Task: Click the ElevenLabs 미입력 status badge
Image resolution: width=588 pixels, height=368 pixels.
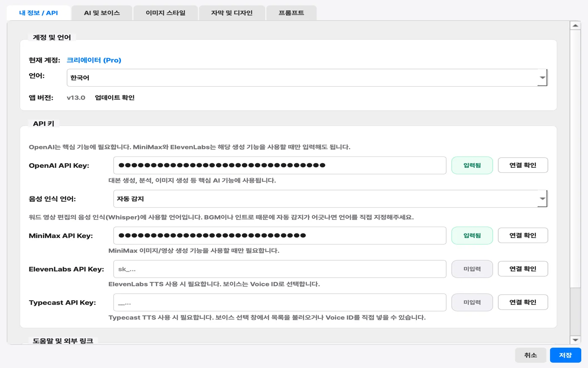Action: pyautogui.click(x=472, y=269)
